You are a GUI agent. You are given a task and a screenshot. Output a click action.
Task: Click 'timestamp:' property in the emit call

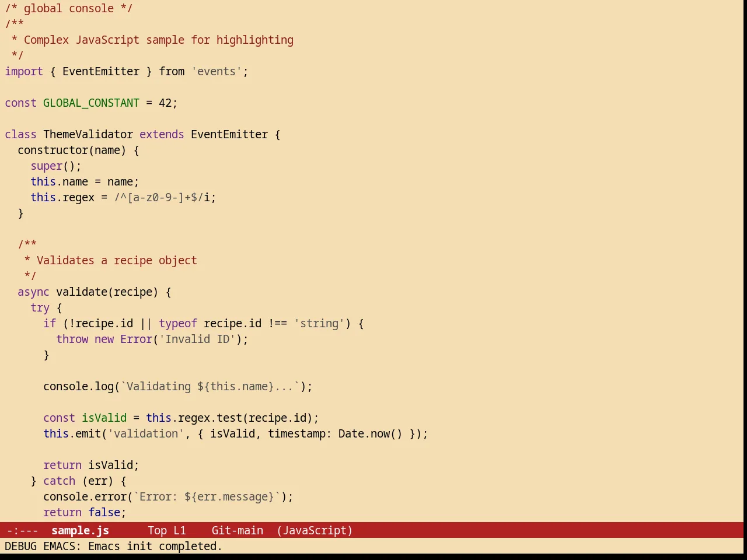300,433
